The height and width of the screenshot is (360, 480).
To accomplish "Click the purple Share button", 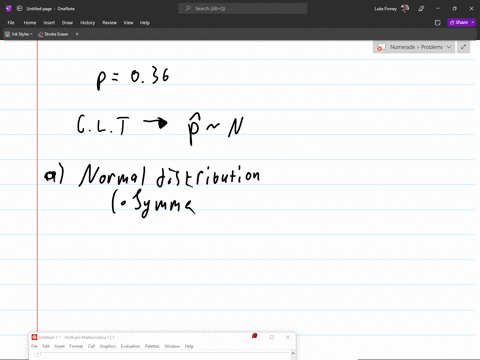I will [x=459, y=22].
